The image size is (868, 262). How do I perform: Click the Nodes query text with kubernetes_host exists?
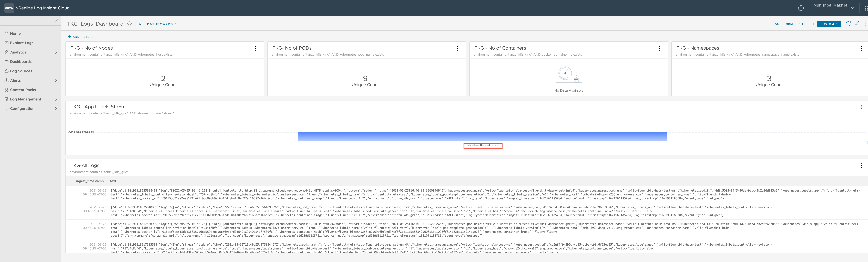tap(121, 55)
